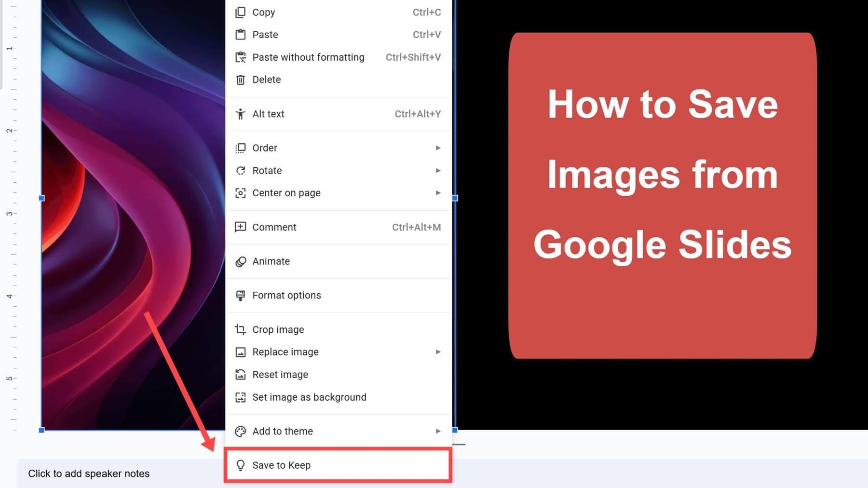Click the Delete trash can icon

pos(240,80)
